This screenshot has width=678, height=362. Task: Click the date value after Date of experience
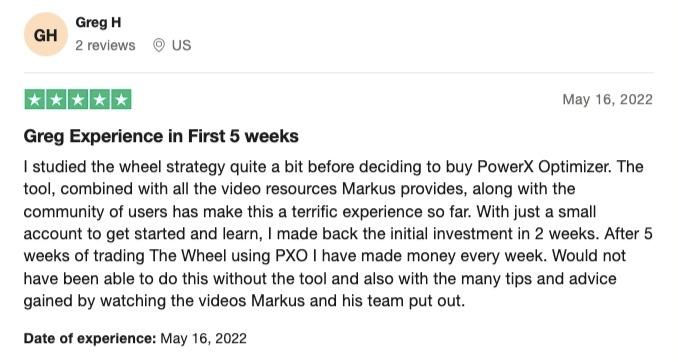tap(203, 338)
